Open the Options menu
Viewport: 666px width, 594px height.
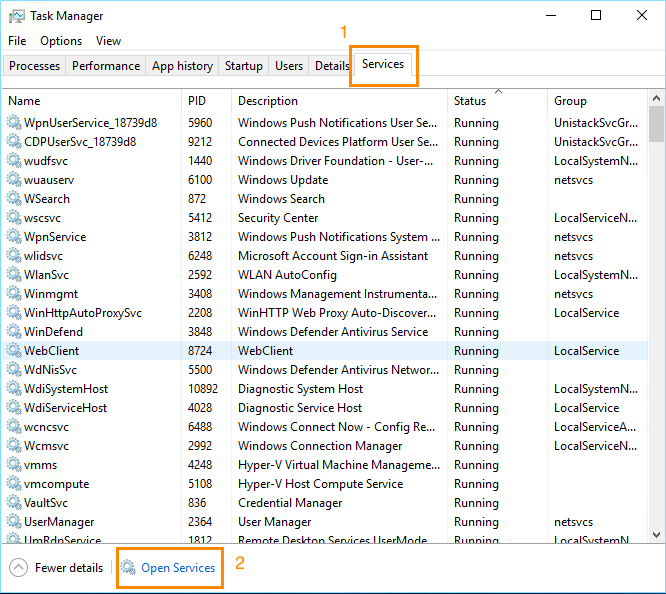click(x=61, y=41)
